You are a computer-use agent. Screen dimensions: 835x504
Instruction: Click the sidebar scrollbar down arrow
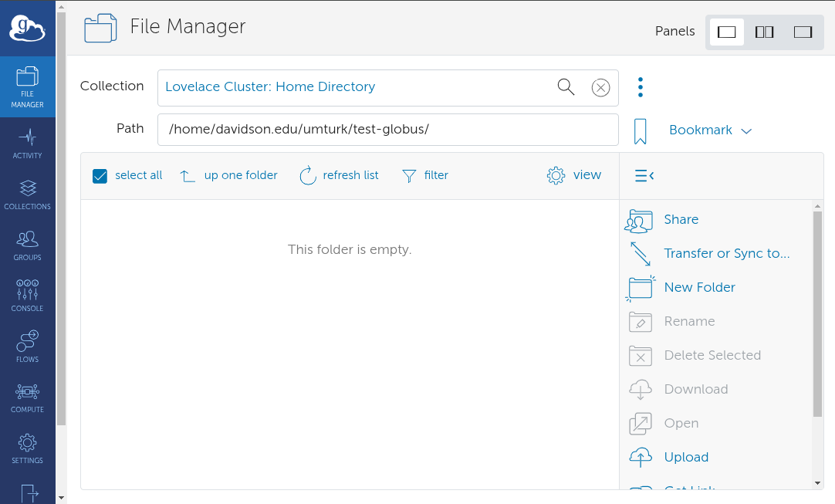tap(61, 499)
